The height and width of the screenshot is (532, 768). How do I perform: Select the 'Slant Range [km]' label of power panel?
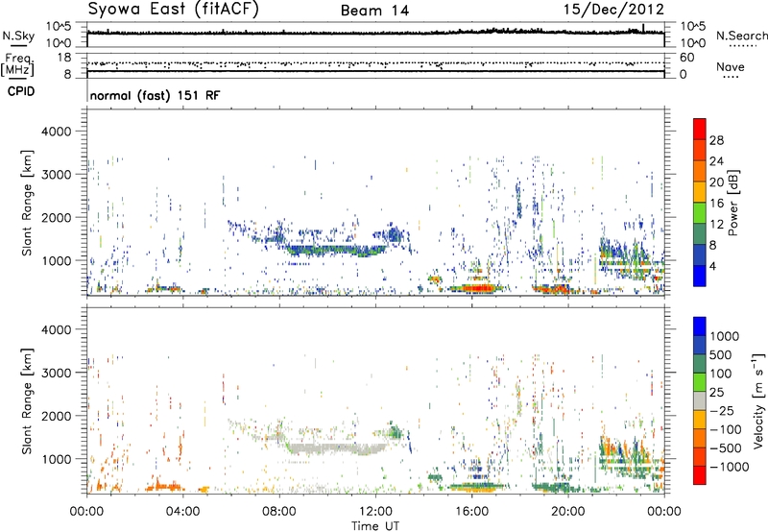[x=27, y=203]
